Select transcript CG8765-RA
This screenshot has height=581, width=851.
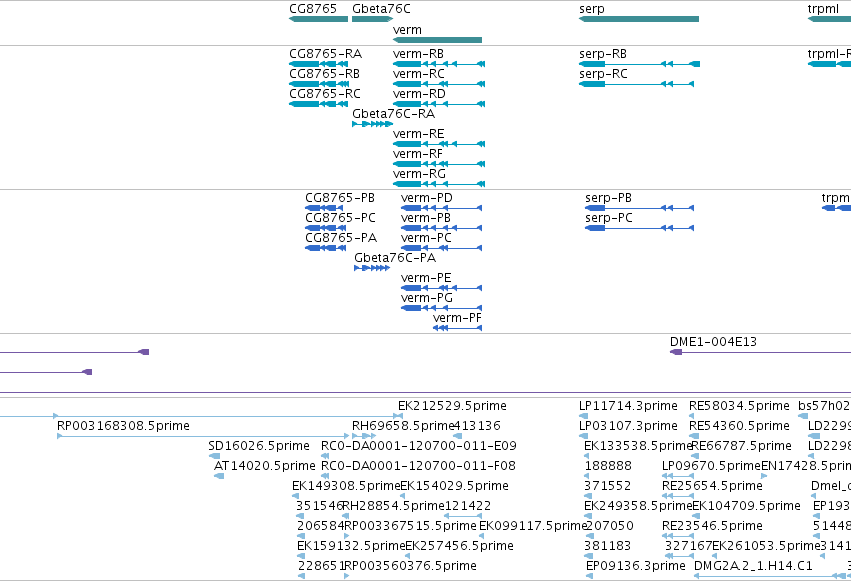coord(319,64)
